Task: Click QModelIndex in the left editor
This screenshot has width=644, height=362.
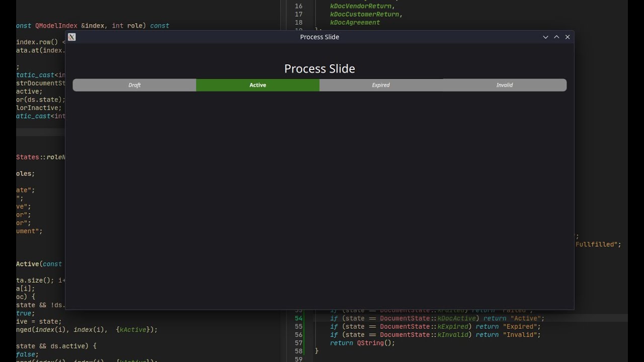Action: coord(57,26)
